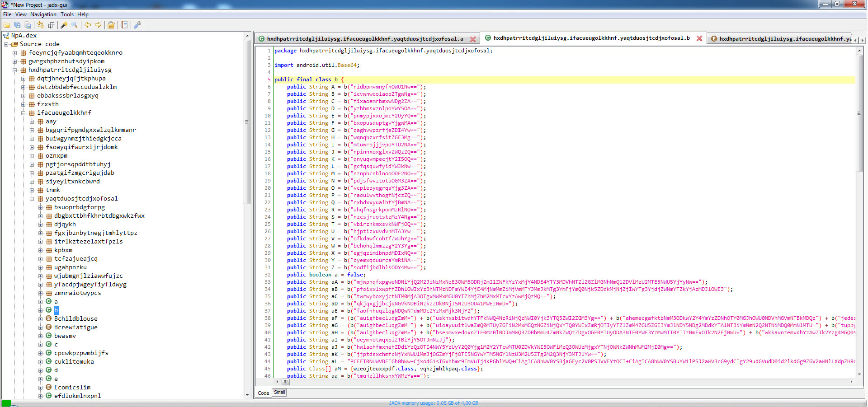Screen dimensions: 868x407
Task: Select the Smali view tab
Action: pyautogui.click(x=280, y=392)
